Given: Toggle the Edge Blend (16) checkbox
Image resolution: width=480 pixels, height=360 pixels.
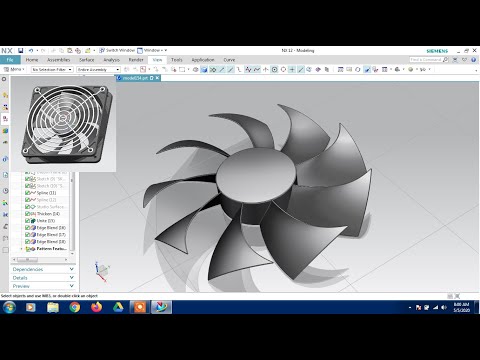Looking at the screenshot, I should tap(28, 228).
